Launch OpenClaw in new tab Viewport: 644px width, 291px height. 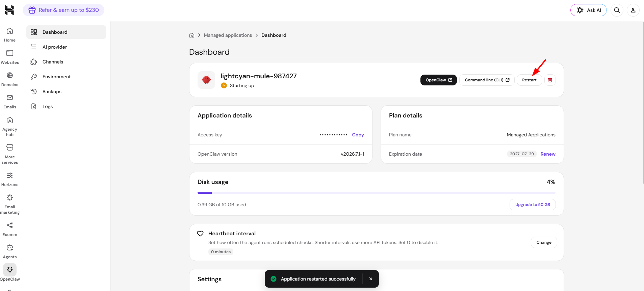coord(439,80)
